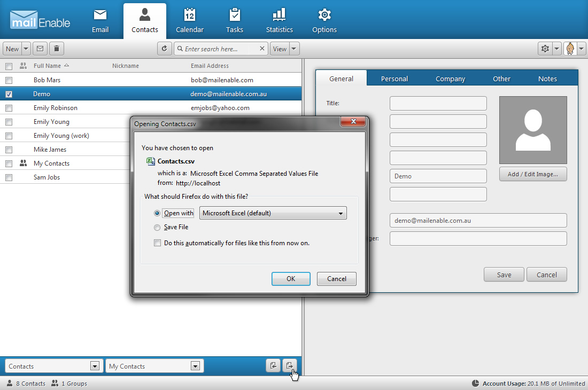Screen dimensions: 588x390
Task: Click the Contacts.csv Excel file icon
Action: pyautogui.click(x=150, y=161)
